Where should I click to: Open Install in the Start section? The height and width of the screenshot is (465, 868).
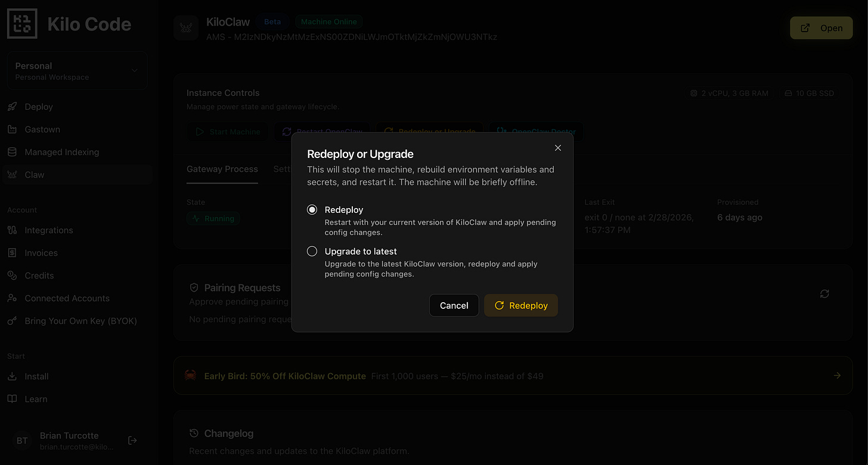pos(77,376)
